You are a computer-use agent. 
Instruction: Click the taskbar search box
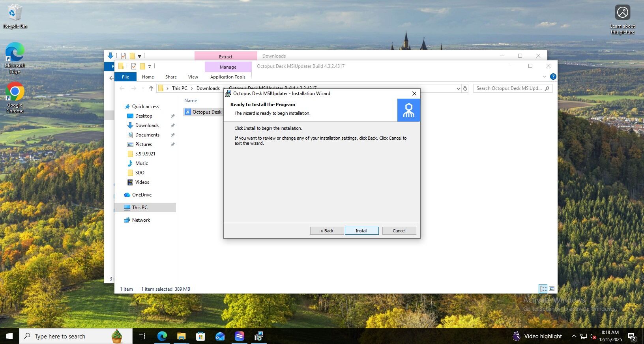coord(76,336)
